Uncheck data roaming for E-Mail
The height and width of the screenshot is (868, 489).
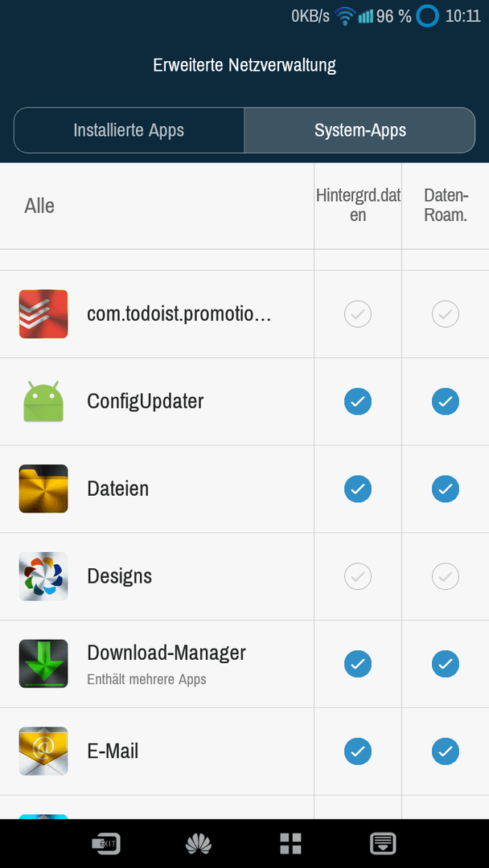tap(446, 751)
